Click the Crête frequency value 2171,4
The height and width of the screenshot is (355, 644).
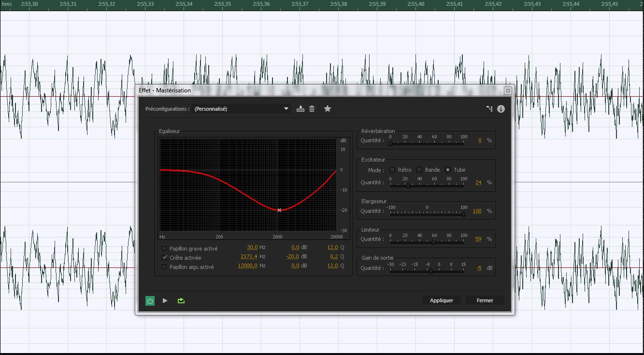tap(249, 257)
